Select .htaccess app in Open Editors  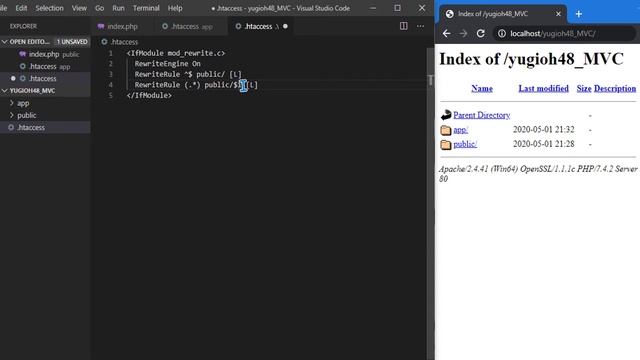pyautogui.click(x=45, y=66)
